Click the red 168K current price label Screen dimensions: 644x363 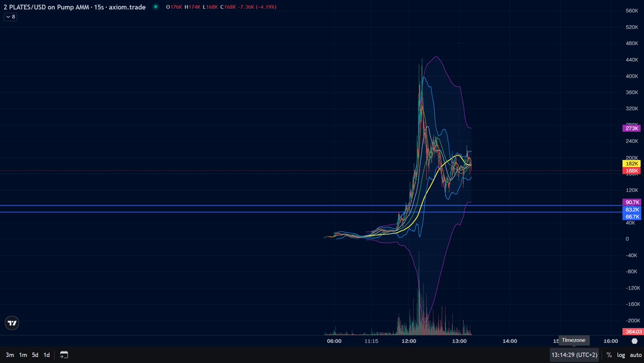pyautogui.click(x=631, y=171)
